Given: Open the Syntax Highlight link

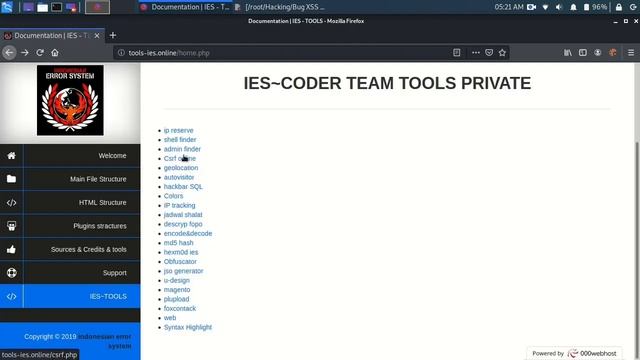Looking at the screenshot, I should [188, 327].
